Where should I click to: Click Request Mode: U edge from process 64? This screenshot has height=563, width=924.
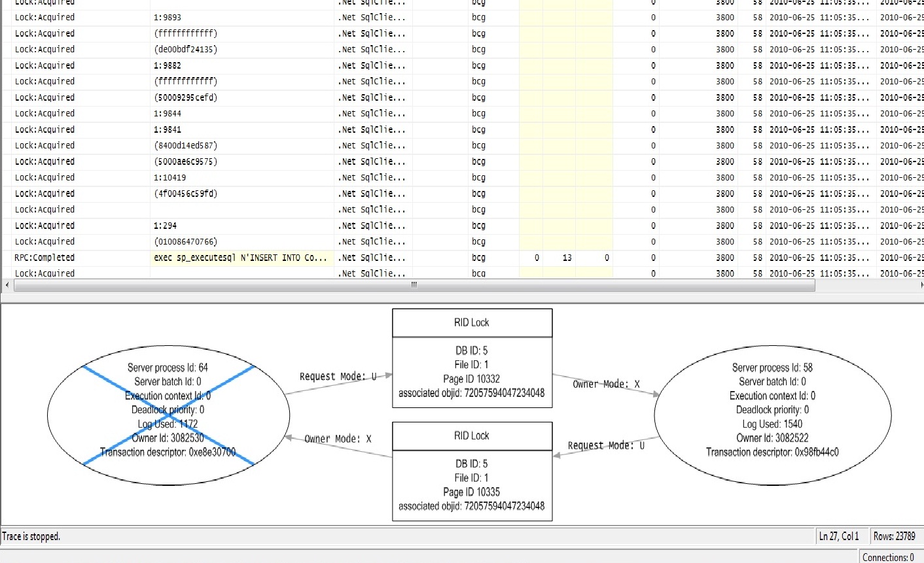click(x=338, y=377)
